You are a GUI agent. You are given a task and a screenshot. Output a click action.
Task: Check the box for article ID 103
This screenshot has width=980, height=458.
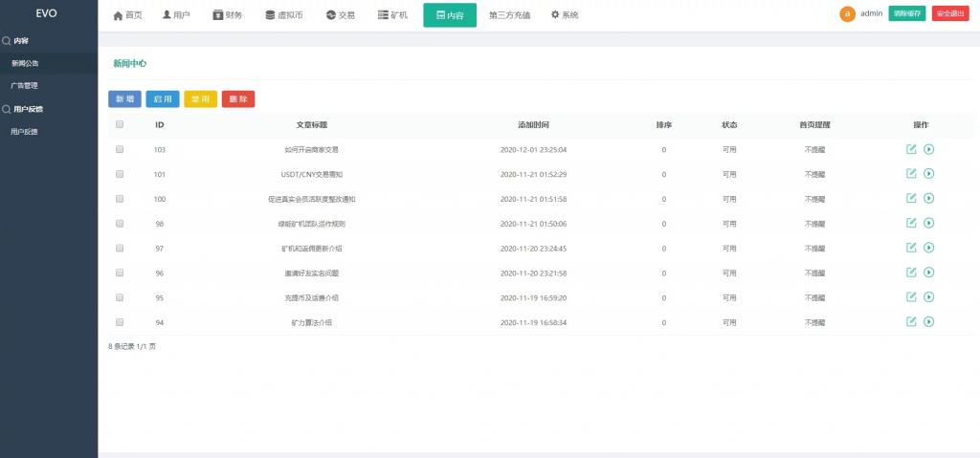click(120, 149)
